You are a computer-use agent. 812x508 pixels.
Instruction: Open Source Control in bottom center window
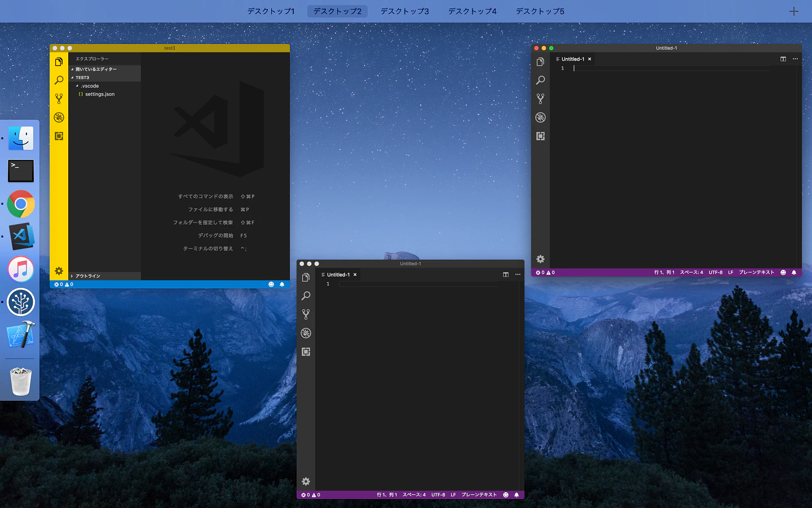tap(306, 314)
